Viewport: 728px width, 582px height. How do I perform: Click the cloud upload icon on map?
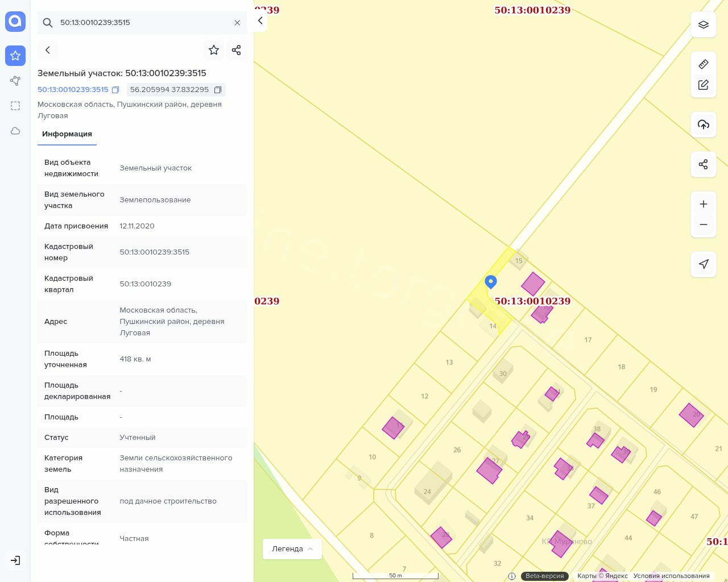[x=704, y=124]
